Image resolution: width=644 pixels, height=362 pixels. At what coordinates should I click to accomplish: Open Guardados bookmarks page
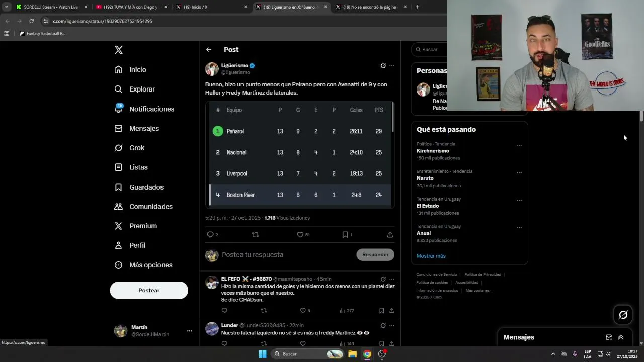tap(139, 187)
